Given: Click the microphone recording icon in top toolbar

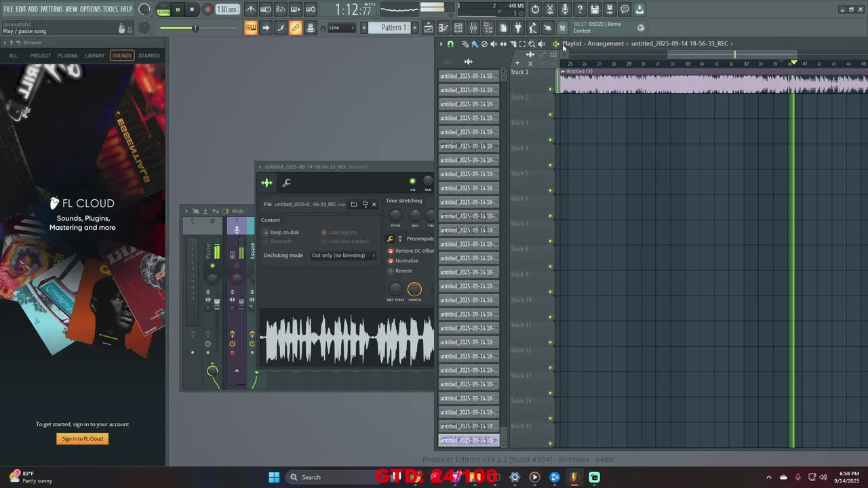Looking at the screenshot, I should [x=565, y=9].
